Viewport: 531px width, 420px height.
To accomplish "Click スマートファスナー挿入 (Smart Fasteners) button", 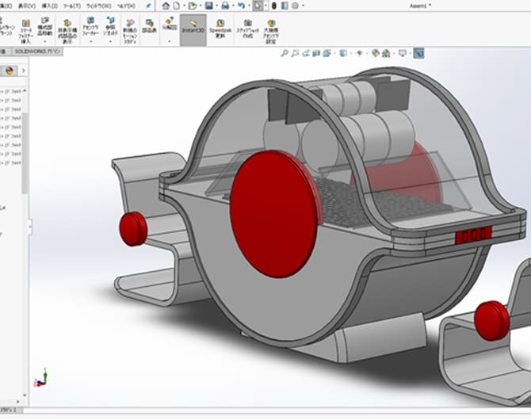I will tap(25, 32).
